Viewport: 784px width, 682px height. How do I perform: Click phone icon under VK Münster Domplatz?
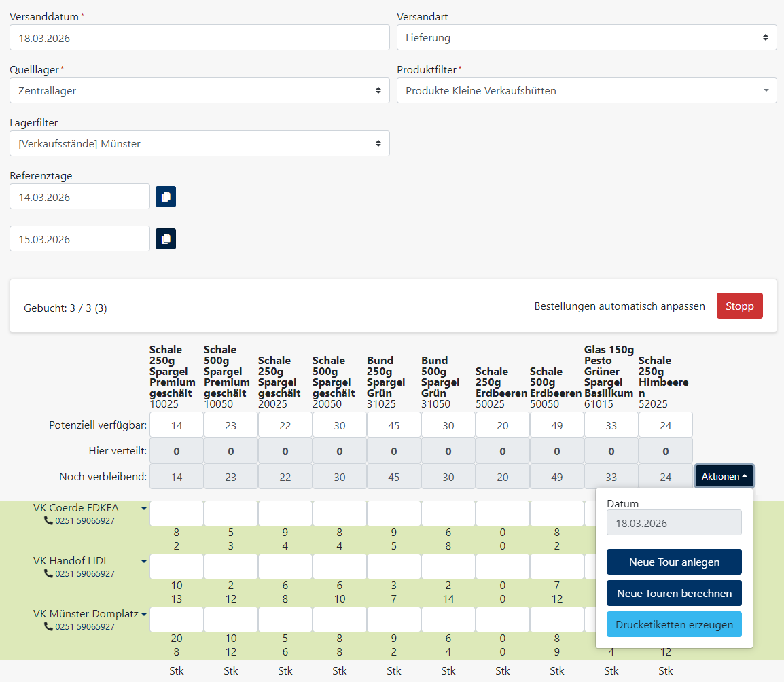tap(48, 627)
